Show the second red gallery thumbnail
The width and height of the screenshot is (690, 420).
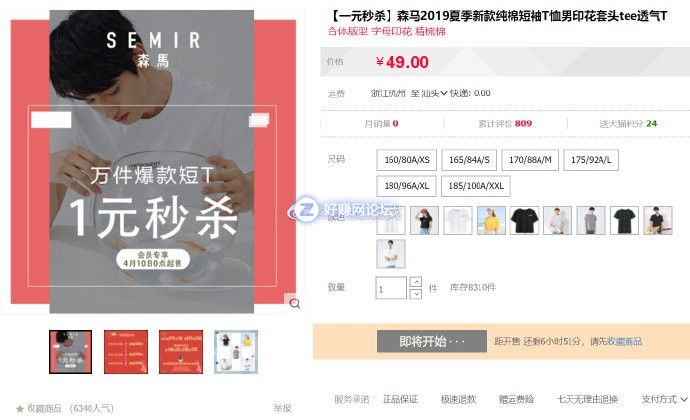pos(126,352)
